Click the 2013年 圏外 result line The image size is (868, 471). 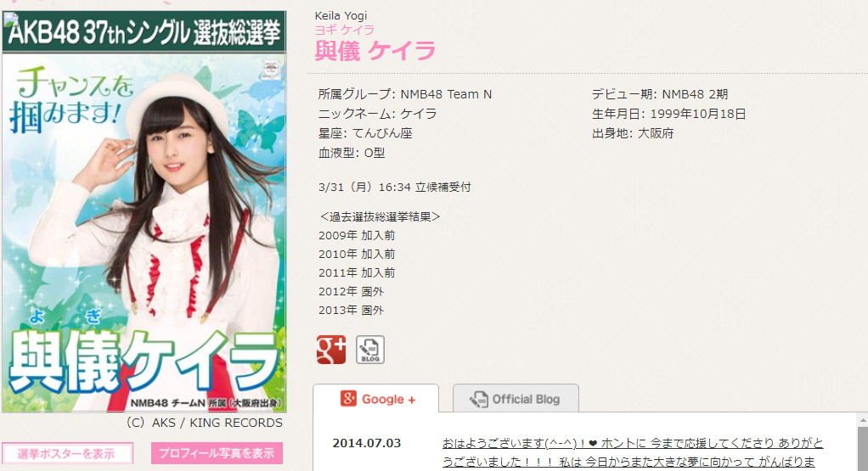(351, 310)
